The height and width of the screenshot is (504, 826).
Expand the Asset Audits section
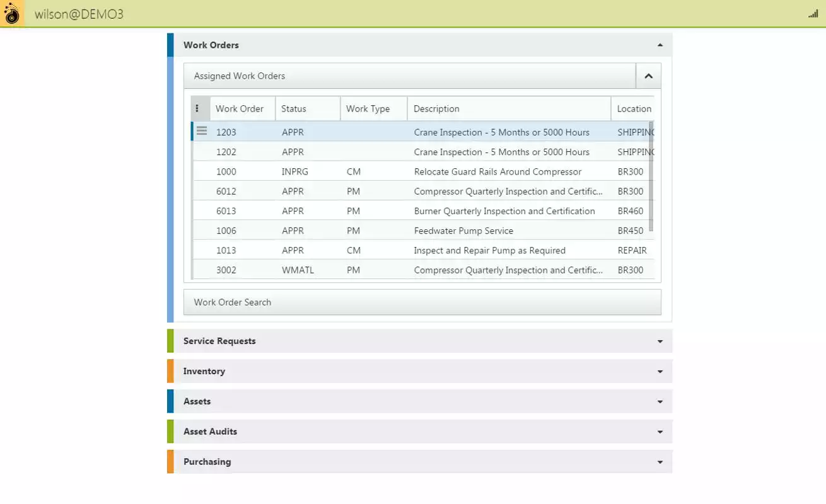tap(660, 432)
